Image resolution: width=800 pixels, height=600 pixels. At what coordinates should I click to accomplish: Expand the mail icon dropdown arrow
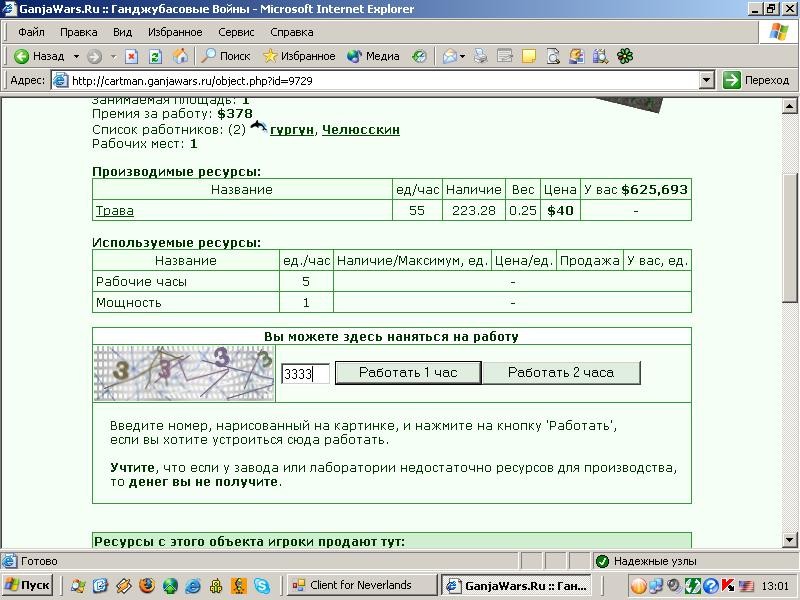click(462, 56)
